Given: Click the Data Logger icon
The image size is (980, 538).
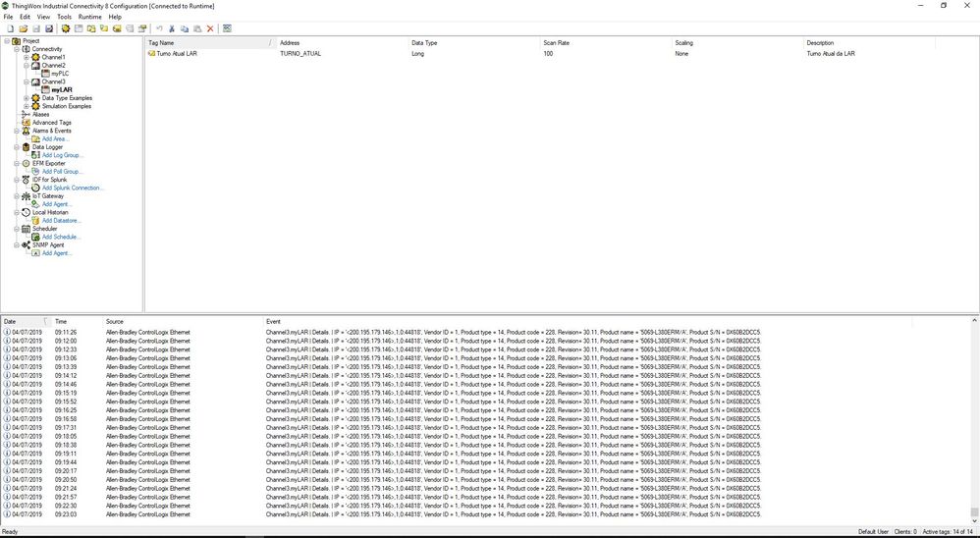Looking at the screenshot, I should (26, 147).
